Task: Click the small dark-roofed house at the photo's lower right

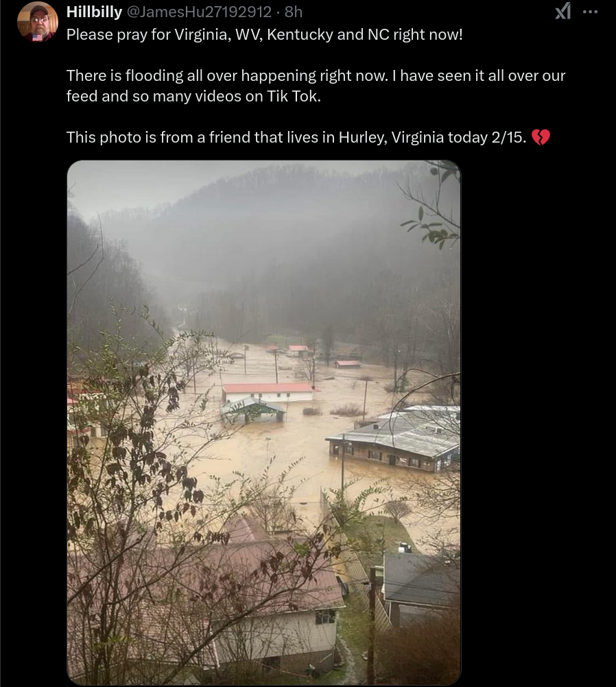Action: pyautogui.click(x=421, y=583)
